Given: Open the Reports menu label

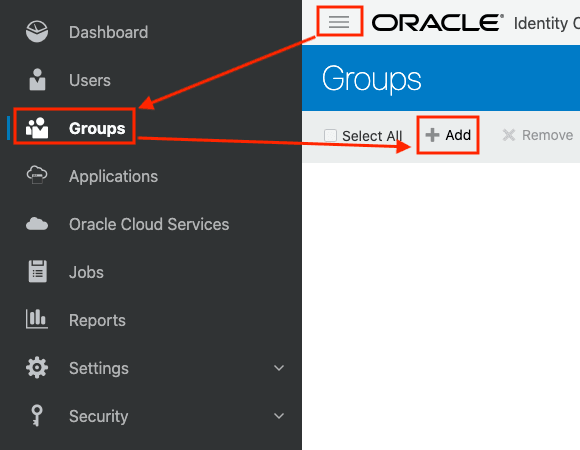Looking at the screenshot, I should click(x=97, y=320).
